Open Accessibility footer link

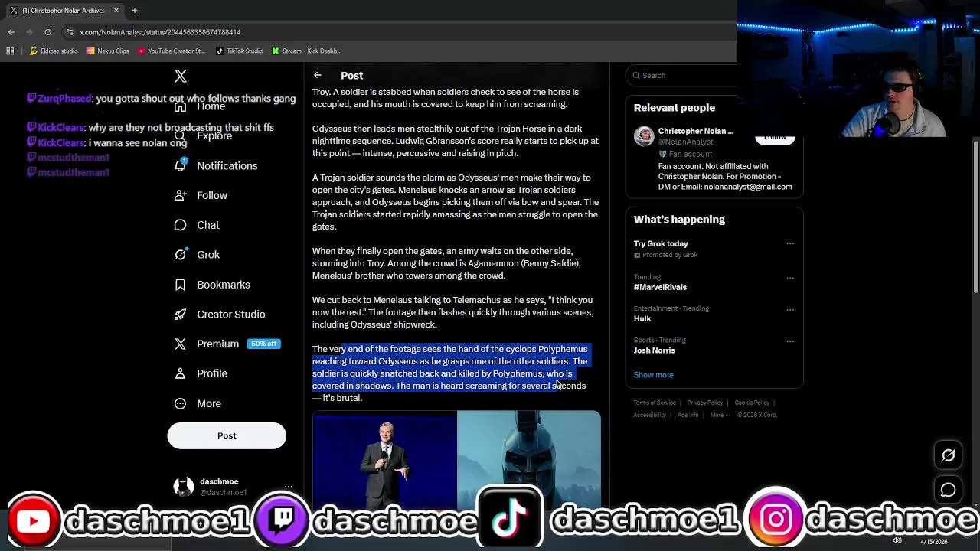649,415
